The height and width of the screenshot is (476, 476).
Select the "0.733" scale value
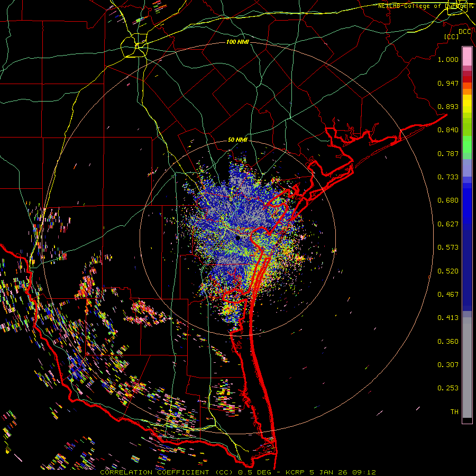[448, 177]
